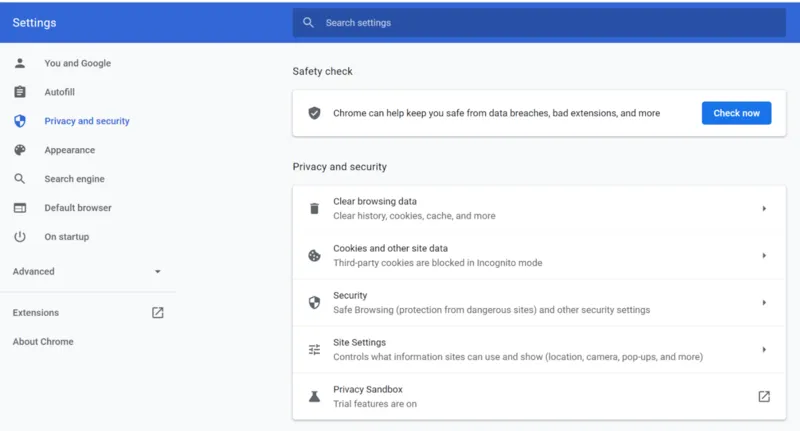800x431 pixels.
Task: Select Privacy and security in sidebar
Action: pos(87,121)
